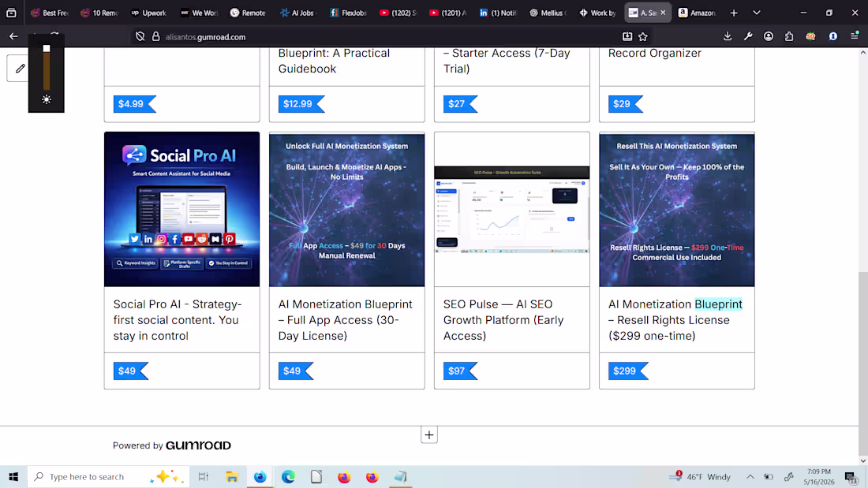Click the $27 price tag
Viewport: 868px width, 488px height.
point(459,104)
